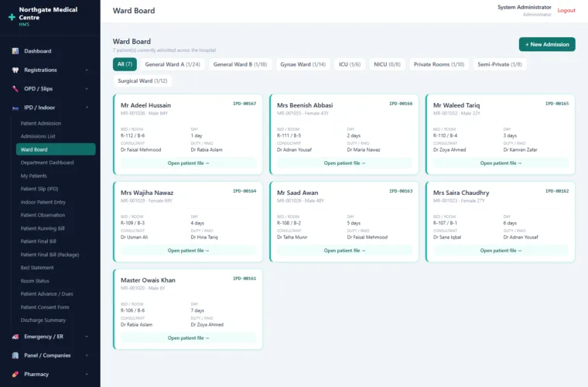
Task: Open patient file for Saad Awan
Action: click(344, 251)
